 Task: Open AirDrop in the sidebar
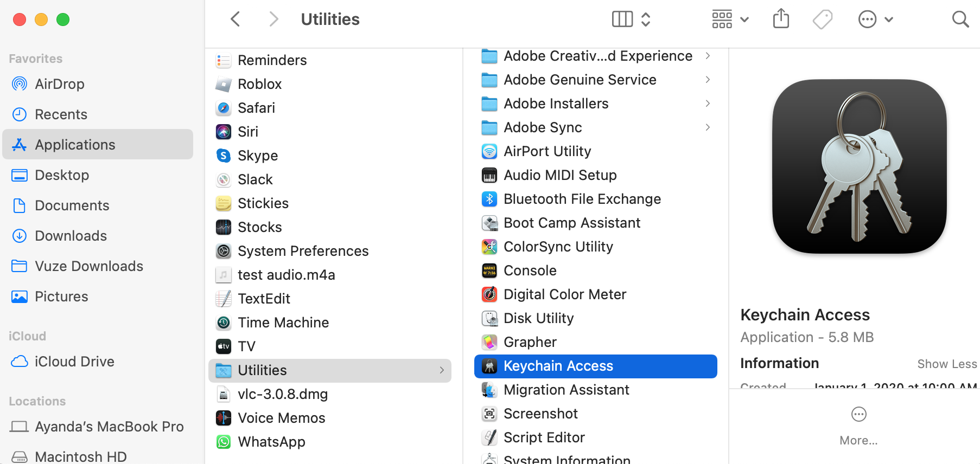(98, 84)
